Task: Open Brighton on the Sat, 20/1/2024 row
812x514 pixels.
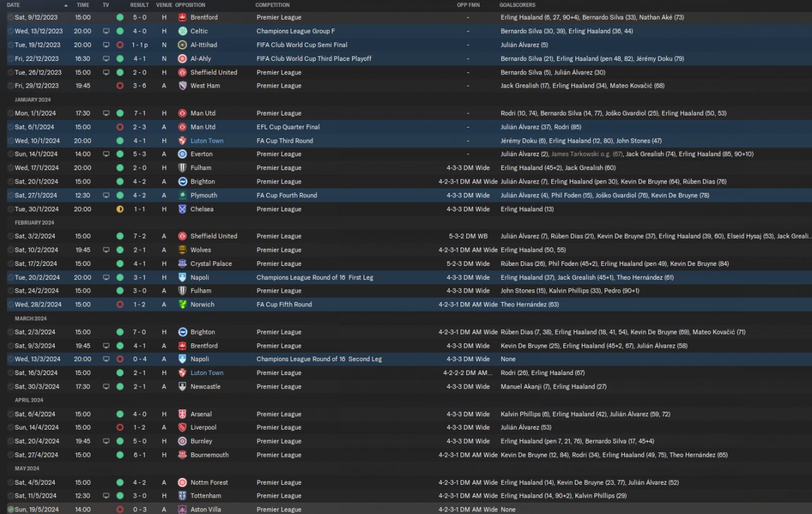Action: [202, 181]
